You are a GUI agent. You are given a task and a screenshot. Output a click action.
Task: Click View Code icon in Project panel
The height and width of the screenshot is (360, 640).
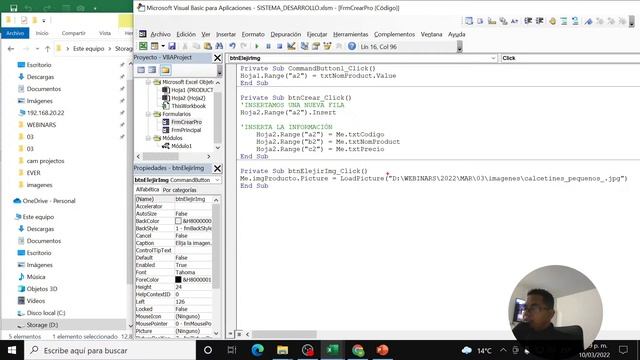click(141, 70)
